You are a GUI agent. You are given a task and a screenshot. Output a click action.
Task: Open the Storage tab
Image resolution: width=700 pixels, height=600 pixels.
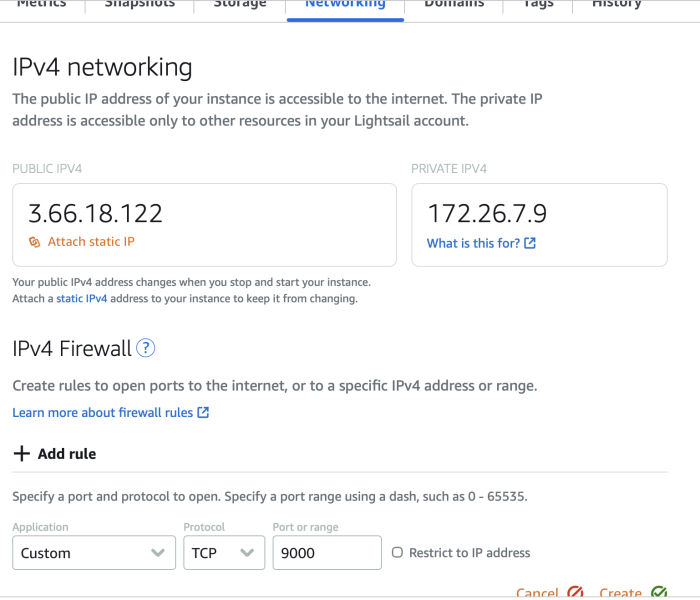[x=240, y=4]
